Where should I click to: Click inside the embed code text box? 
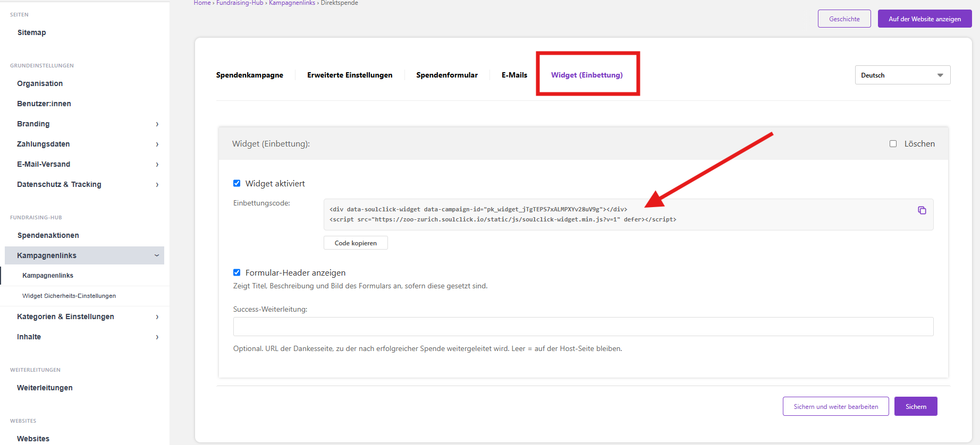(x=628, y=215)
